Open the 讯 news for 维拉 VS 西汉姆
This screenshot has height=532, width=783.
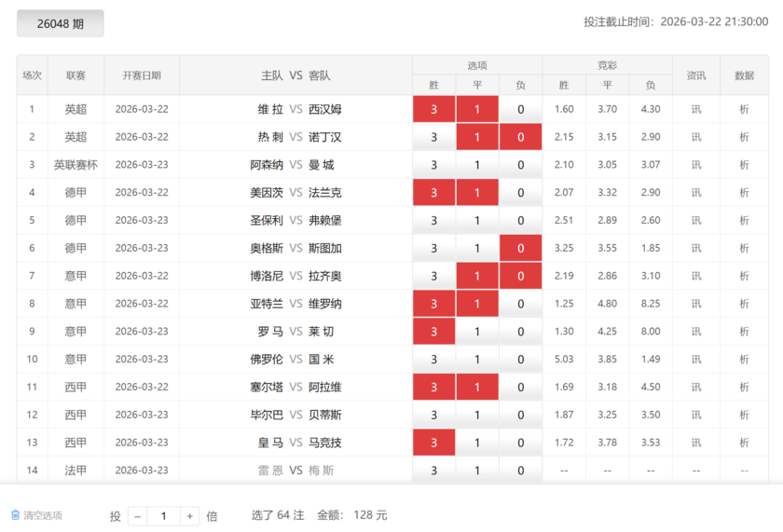pyautogui.click(x=696, y=109)
